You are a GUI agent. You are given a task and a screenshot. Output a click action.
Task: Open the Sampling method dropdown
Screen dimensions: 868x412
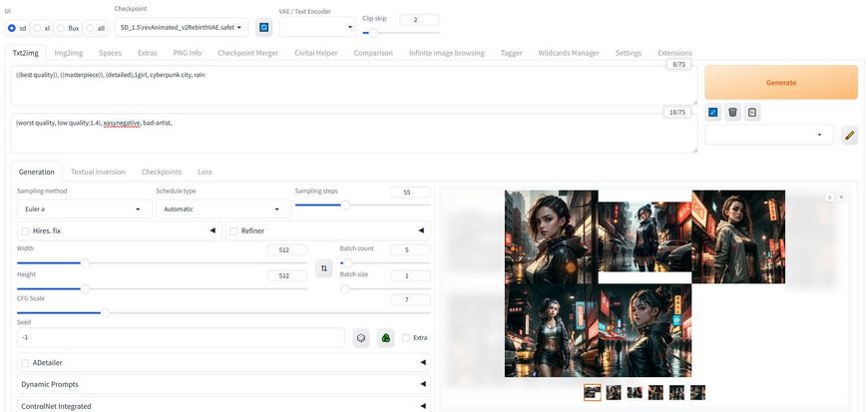[85, 208]
